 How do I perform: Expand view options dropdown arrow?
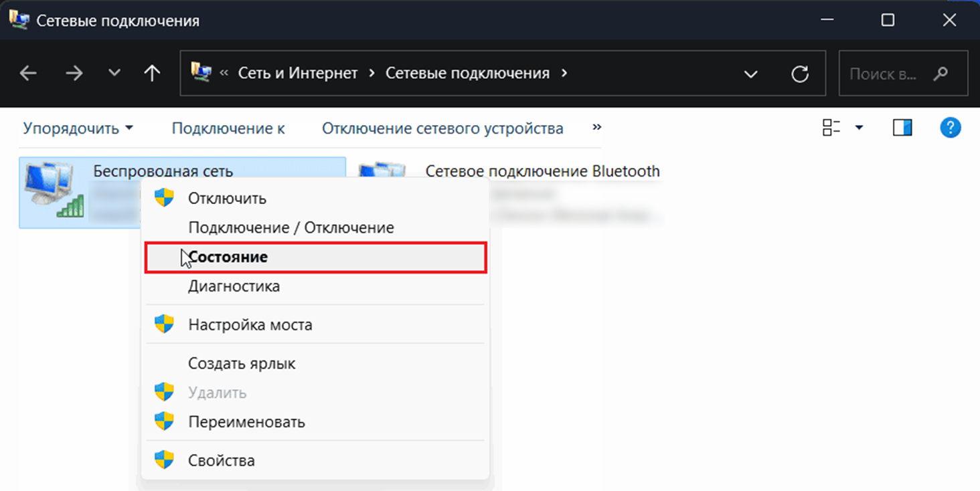pyautogui.click(x=859, y=128)
